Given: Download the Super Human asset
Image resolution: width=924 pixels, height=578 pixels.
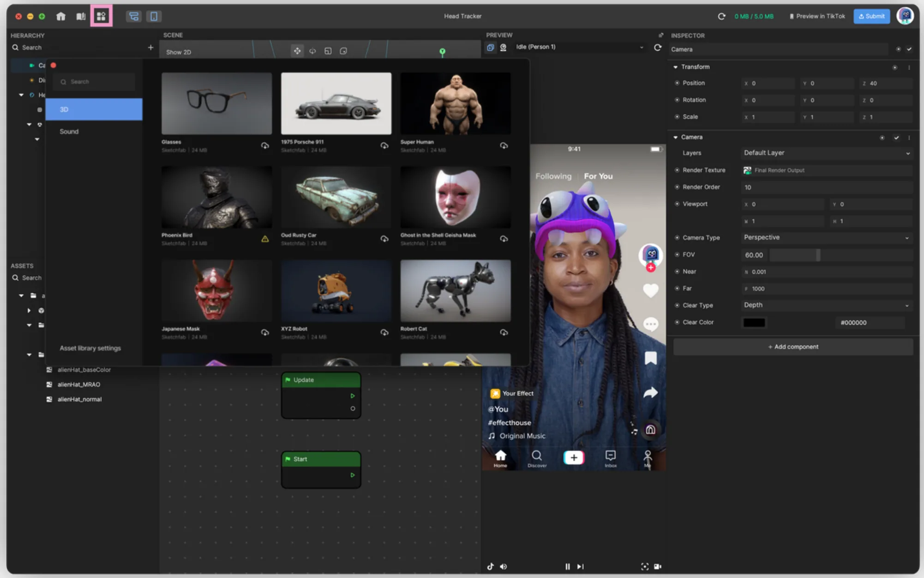Looking at the screenshot, I should point(504,146).
